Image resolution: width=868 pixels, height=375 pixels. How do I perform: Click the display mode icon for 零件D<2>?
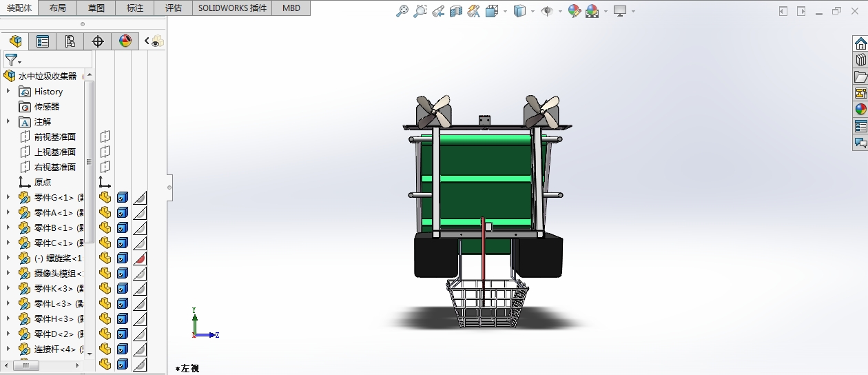[123, 334]
